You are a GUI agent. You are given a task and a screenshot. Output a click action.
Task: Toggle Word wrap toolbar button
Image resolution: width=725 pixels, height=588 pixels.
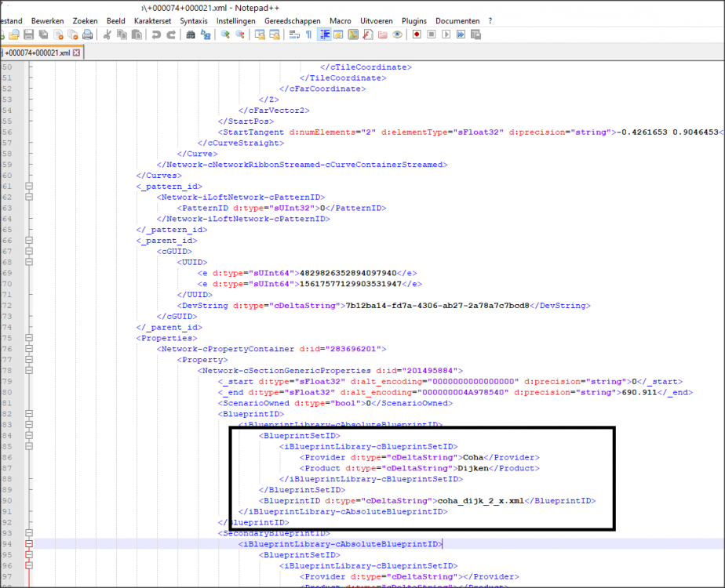click(x=294, y=34)
